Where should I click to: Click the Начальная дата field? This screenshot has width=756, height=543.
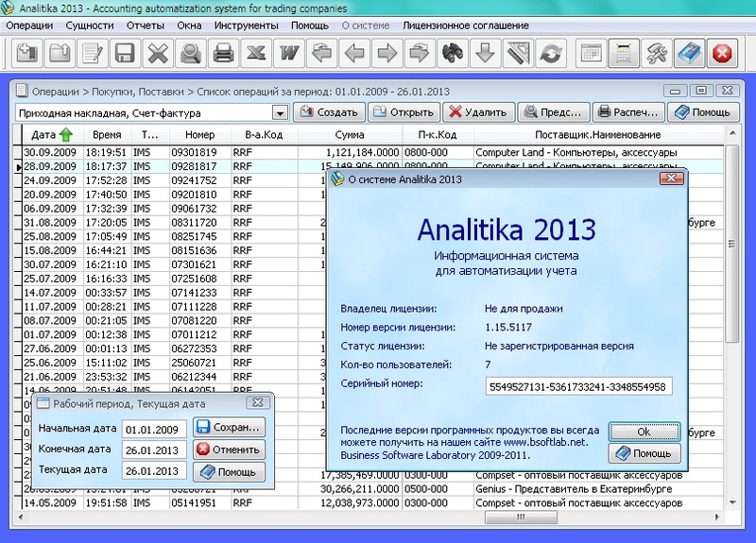pyautogui.click(x=154, y=430)
